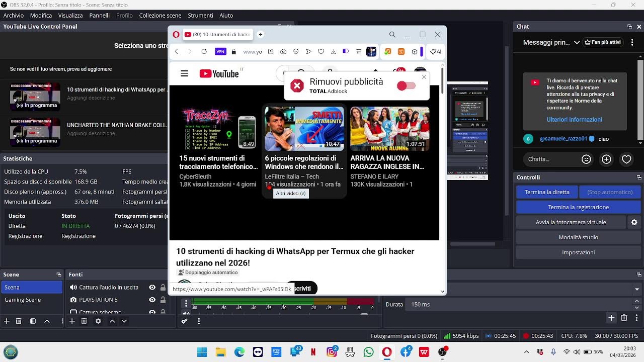
Task: Click the heart reaction in Chat
Action: point(626,159)
